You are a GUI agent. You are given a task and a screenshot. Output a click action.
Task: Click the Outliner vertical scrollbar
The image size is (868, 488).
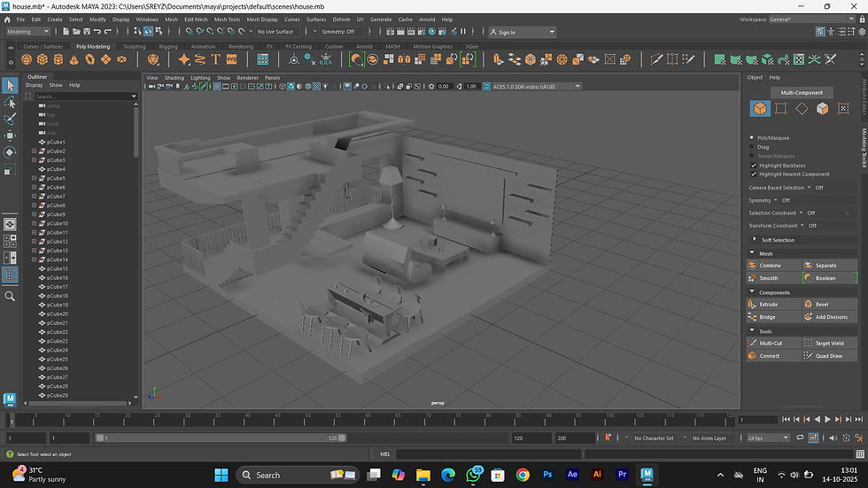pyautogui.click(x=136, y=130)
